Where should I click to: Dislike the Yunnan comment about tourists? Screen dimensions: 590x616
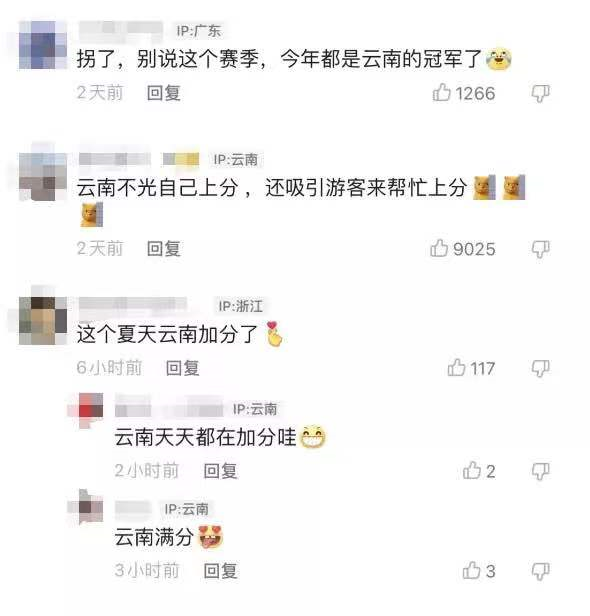(540, 249)
